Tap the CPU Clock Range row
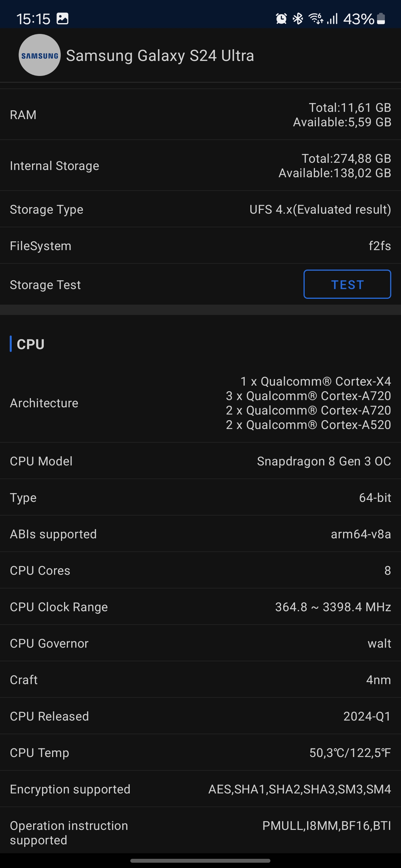This screenshot has width=401, height=868. click(200, 606)
